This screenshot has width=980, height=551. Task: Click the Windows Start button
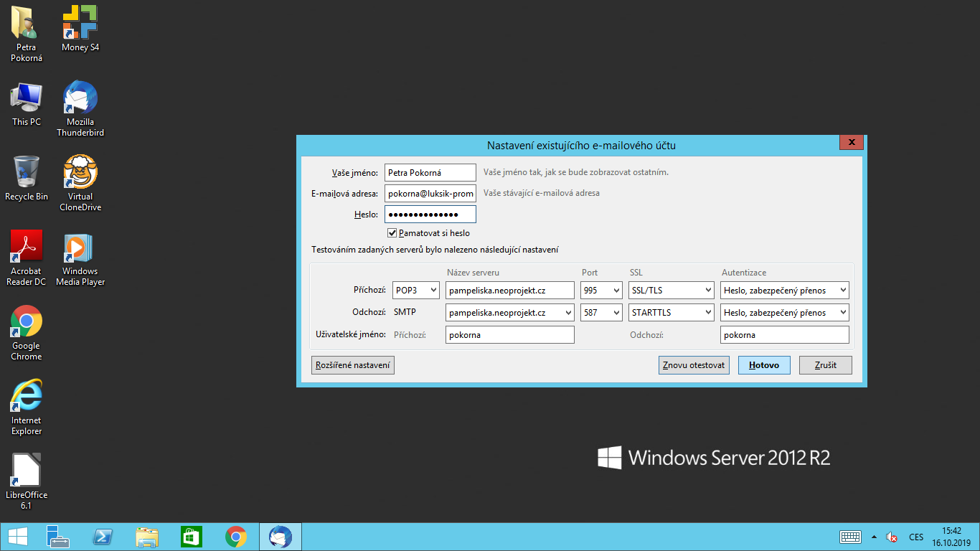pos(18,537)
